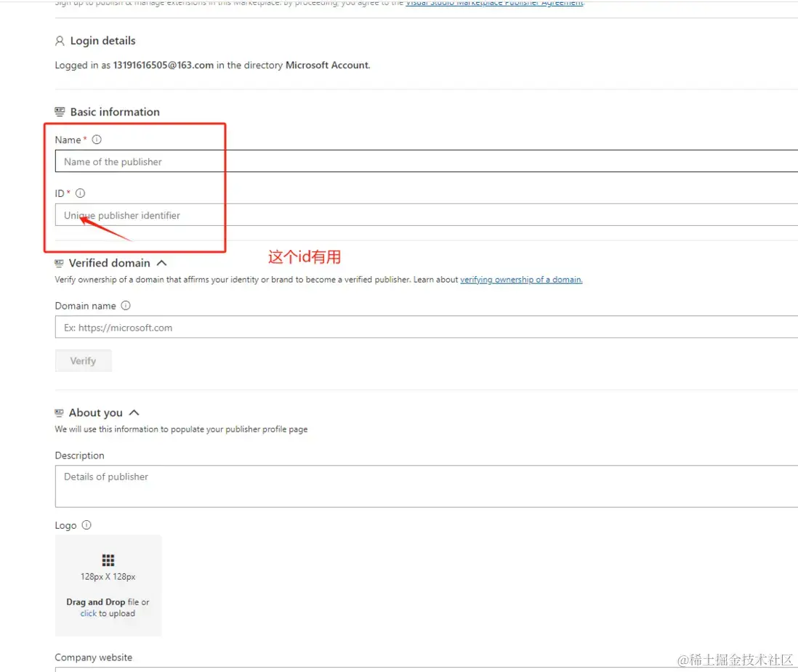Click the Description label

tap(79, 456)
